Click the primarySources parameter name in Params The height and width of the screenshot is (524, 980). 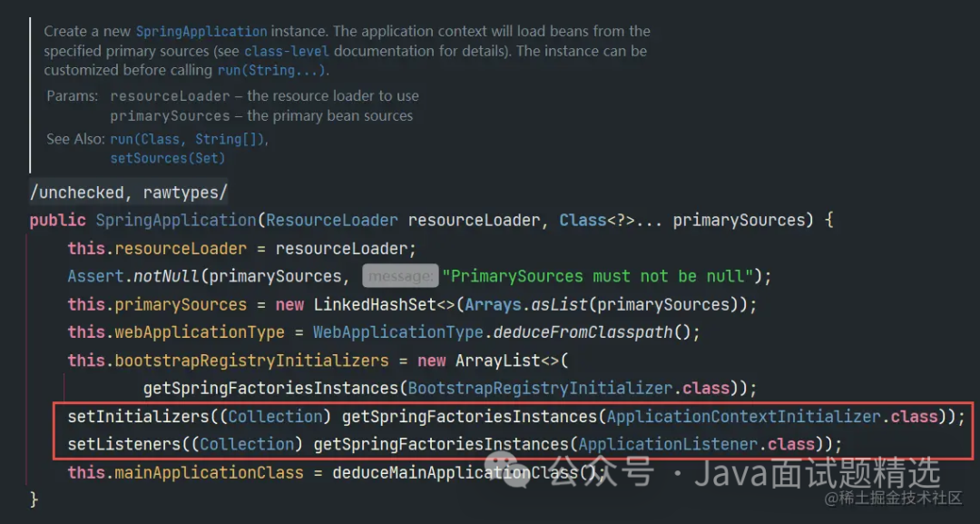pyautogui.click(x=170, y=115)
